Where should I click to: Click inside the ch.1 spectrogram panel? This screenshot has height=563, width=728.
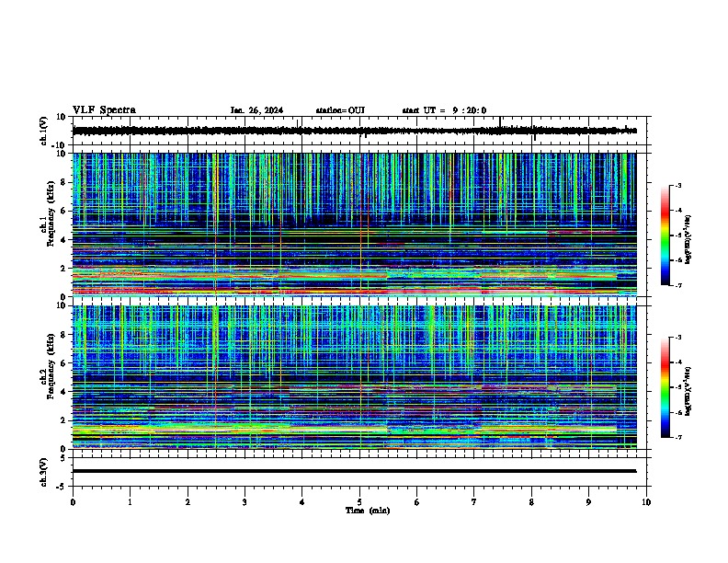tap(354, 224)
